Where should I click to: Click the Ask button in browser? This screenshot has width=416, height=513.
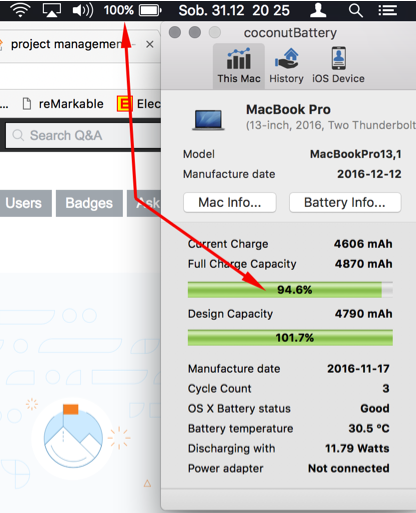144,203
